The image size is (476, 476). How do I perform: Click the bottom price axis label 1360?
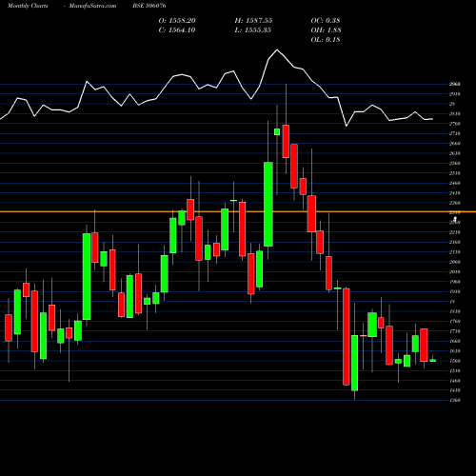(455, 400)
